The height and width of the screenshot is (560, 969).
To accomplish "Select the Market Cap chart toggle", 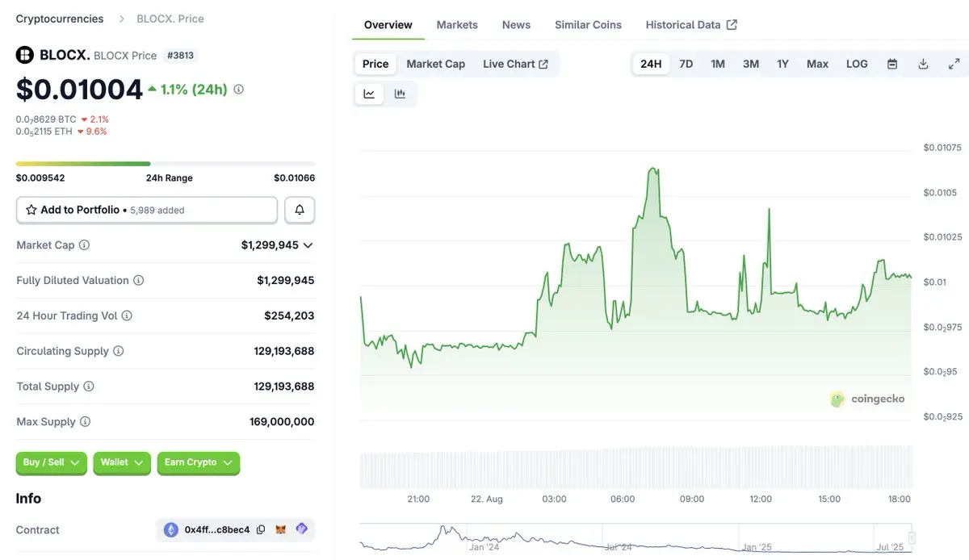I will (436, 64).
